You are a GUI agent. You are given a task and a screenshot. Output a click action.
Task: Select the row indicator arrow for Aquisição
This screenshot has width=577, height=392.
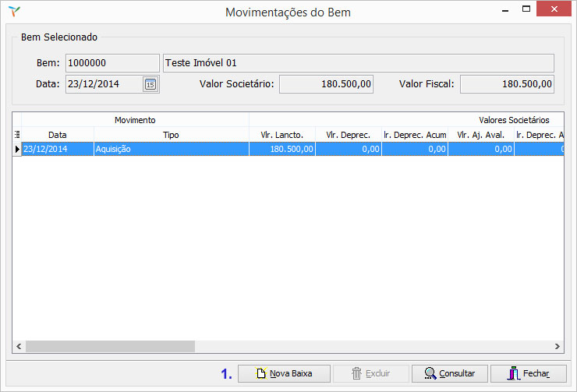pos(17,149)
